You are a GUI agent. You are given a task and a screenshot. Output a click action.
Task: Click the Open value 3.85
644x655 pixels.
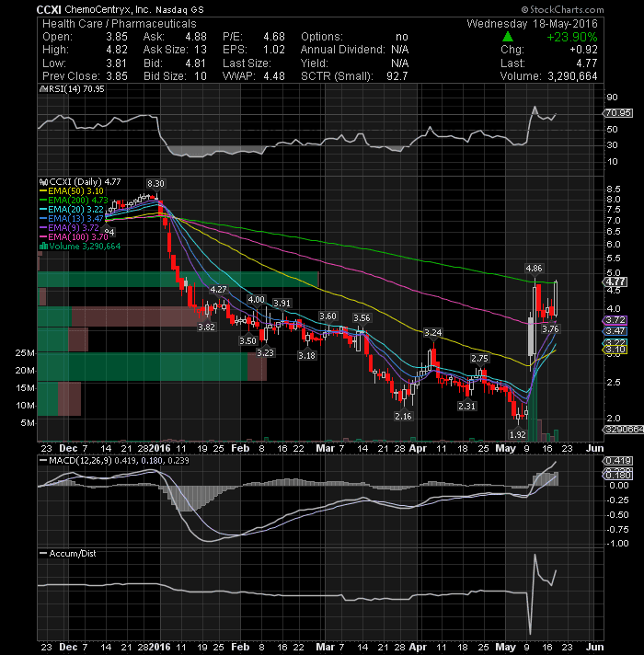[x=117, y=37]
